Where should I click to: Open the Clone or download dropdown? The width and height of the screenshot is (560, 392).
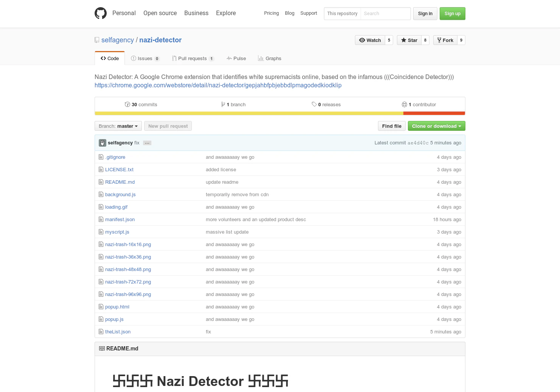(x=436, y=126)
